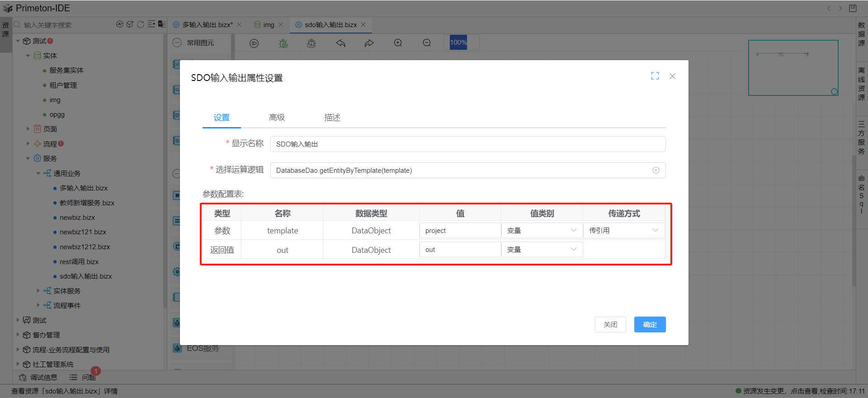Click the 关闭 button in the dialog
This screenshot has height=398, width=868.
[610, 325]
